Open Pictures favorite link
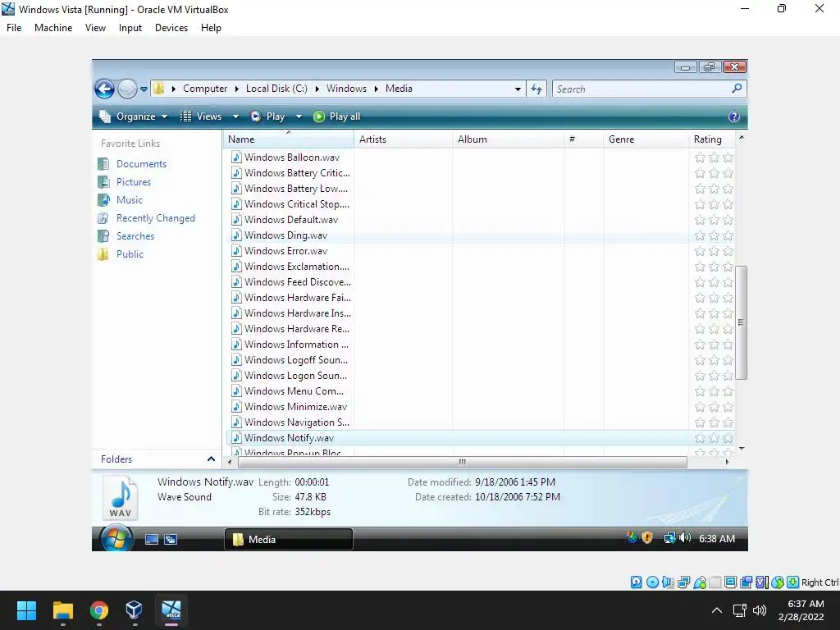Image resolution: width=840 pixels, height=630 pixels. click(x=134, y=182)
